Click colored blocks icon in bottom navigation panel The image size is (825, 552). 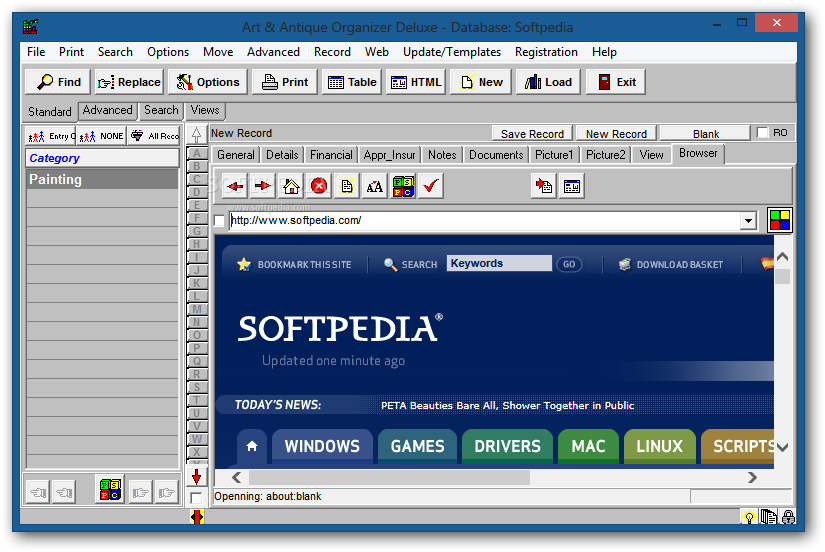[110, 489]
